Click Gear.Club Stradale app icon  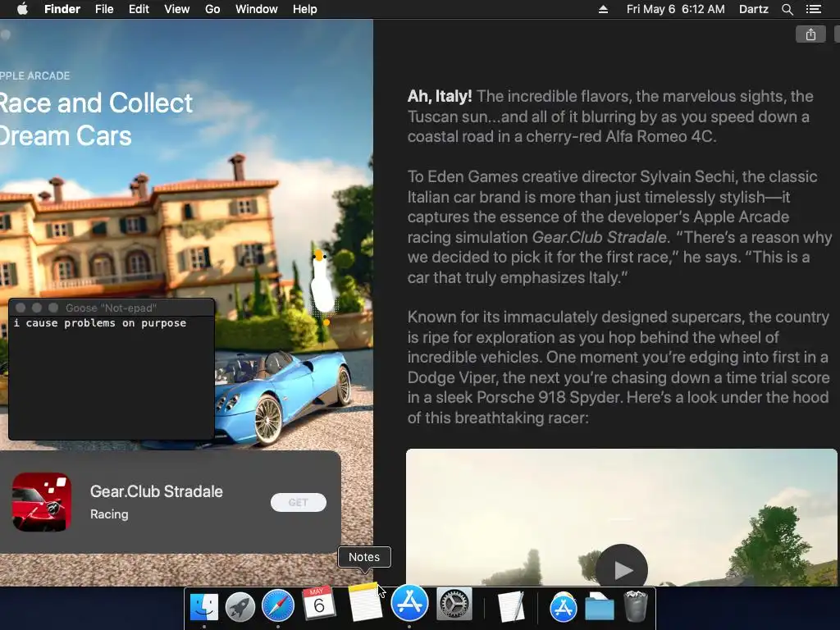point(42,502)
